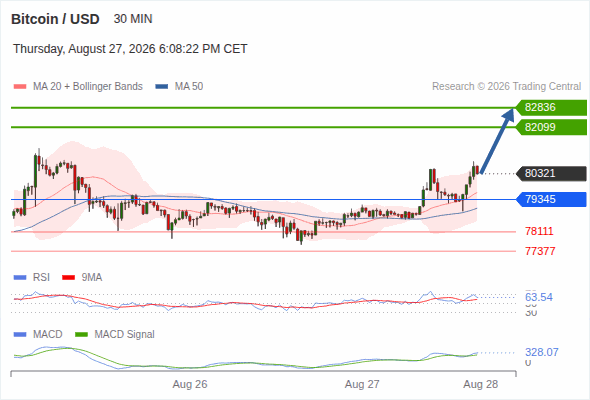Click the green MACD Signal legend swatch
The height and width of the screenshot is (400, 590).
(x=81, y=335)
